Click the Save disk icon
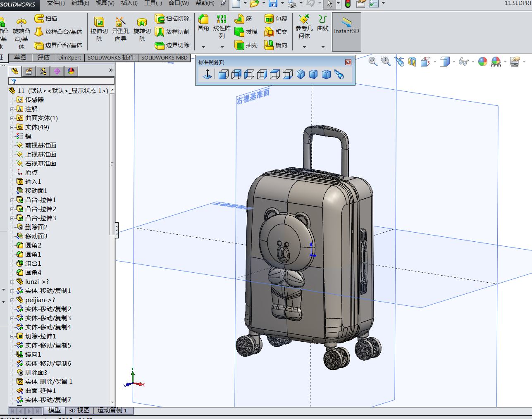The height and width of the screenshot is (419, 532). [273, 4]
